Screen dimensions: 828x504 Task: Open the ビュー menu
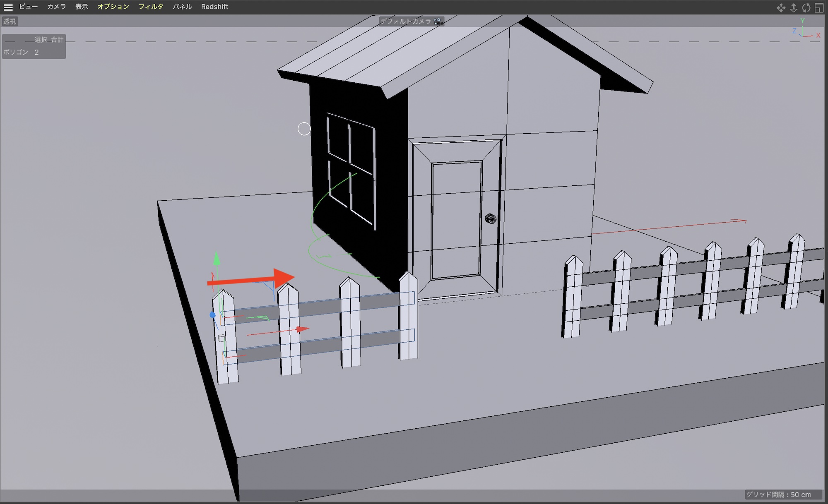tap(28, 7)
